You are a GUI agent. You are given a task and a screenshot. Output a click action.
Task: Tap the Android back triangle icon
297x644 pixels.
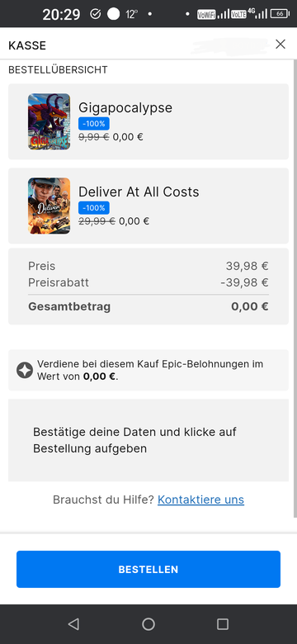tap(73, 624)
